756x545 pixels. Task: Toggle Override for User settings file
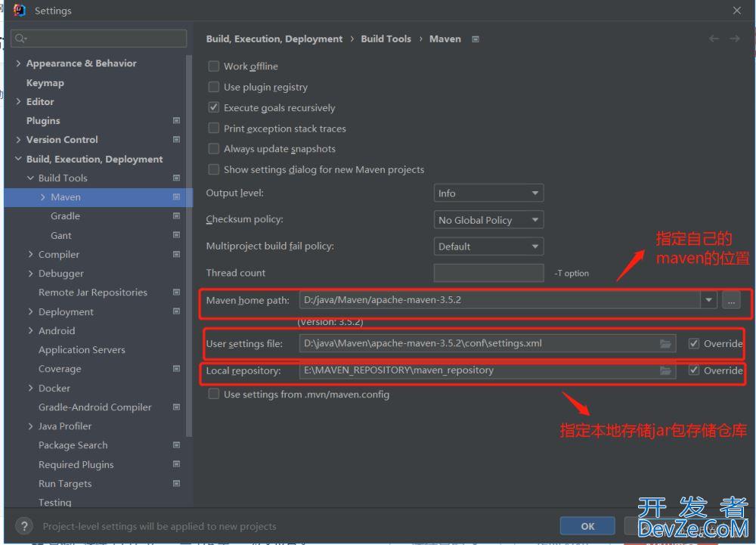point(694,344)
